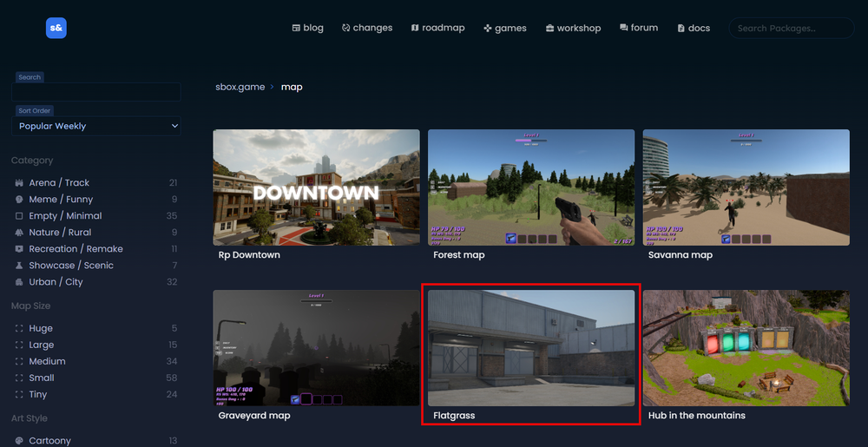Screen dimensions: 868x447
Task: Open the Graveyard map thumbnail
Action: (x=316, y=348)
